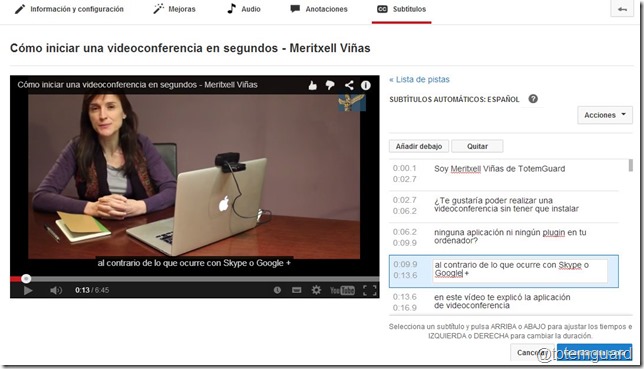Open the Audio tab
The image size is (644, 369).
[244, 9]
